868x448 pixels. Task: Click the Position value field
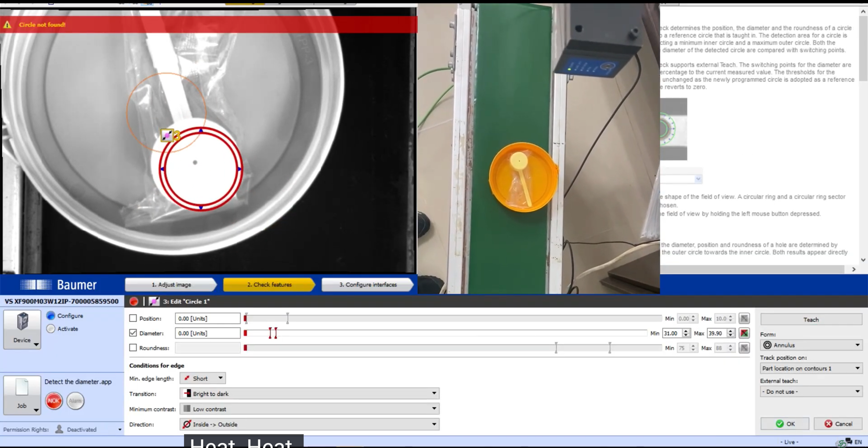pyautogui.click(x=208, y=318)
